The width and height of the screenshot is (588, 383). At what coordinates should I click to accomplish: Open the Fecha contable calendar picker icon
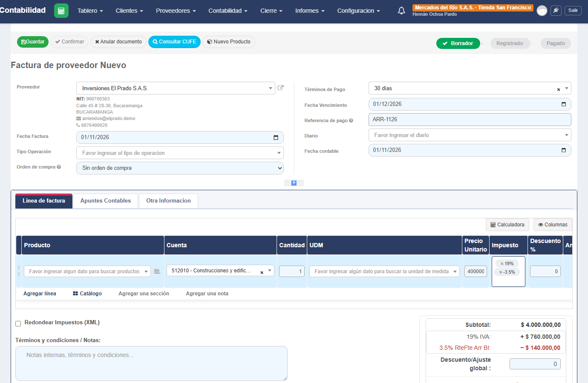[564, 150]
